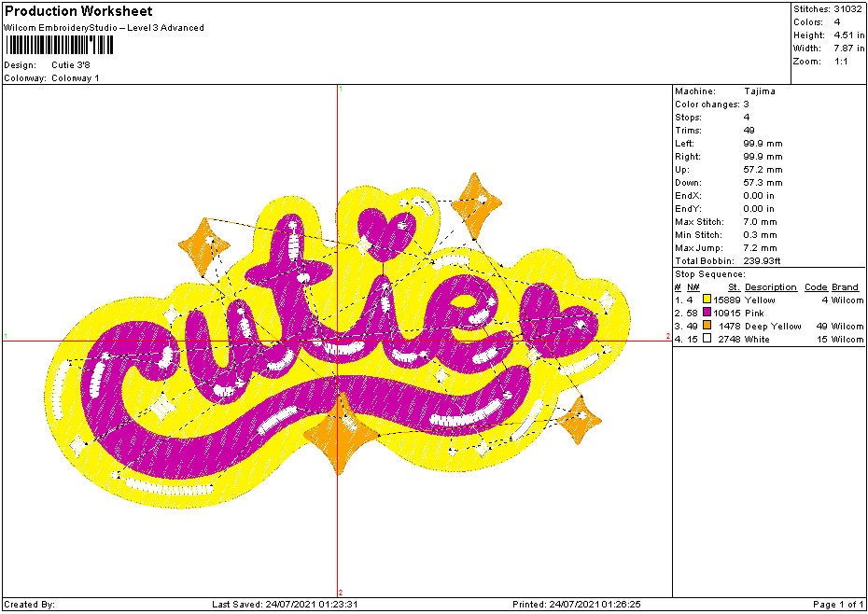
Task: Click the Production Worksheet title
Action: (79, 11)
